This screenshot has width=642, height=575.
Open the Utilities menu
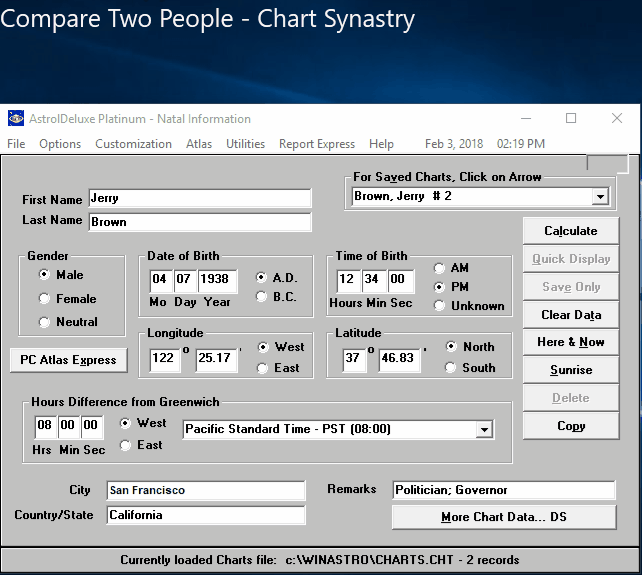[x=245, y=144]
